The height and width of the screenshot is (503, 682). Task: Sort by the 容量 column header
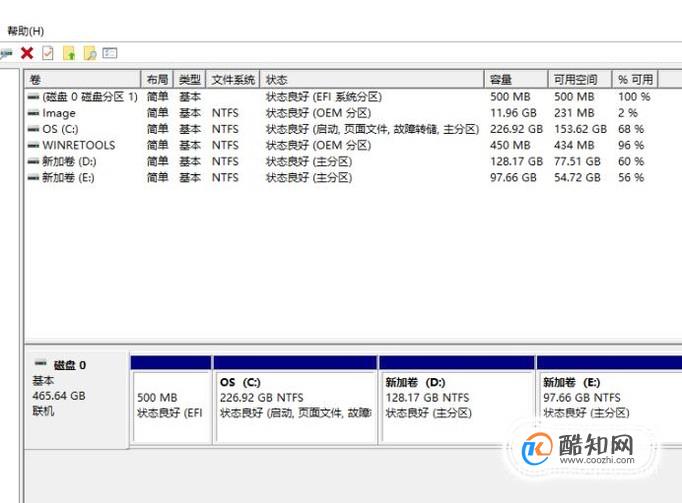516,80
